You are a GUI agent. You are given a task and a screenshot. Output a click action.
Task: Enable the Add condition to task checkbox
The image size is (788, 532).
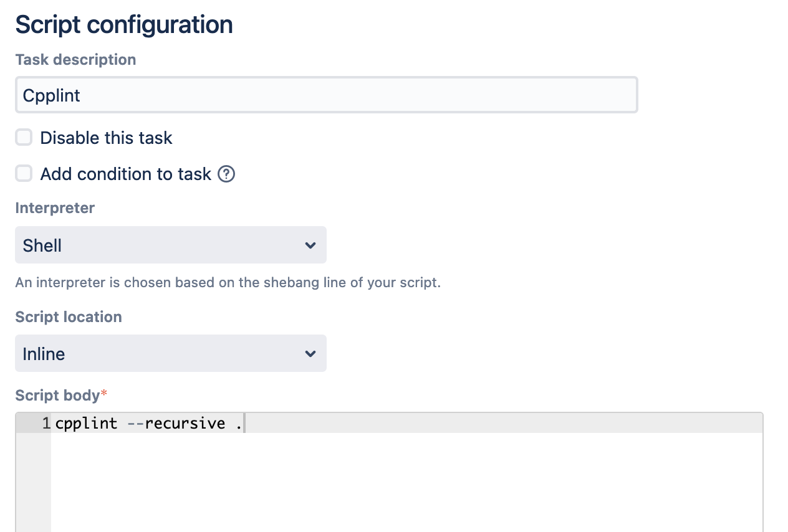click(24, 174)
